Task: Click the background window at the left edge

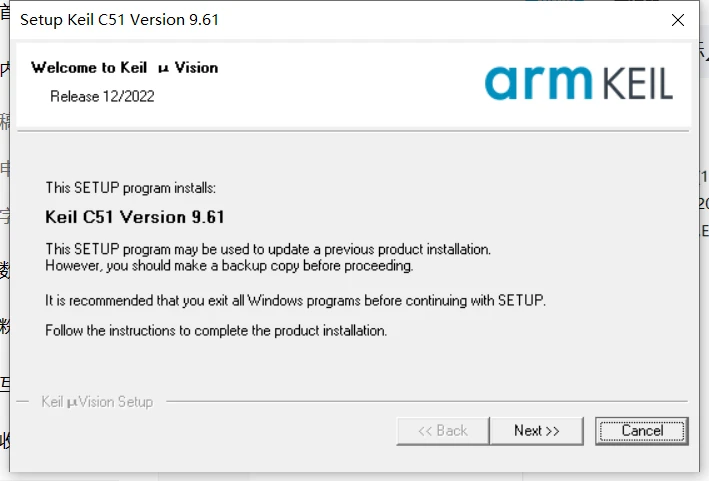Action: coord(5,250)
